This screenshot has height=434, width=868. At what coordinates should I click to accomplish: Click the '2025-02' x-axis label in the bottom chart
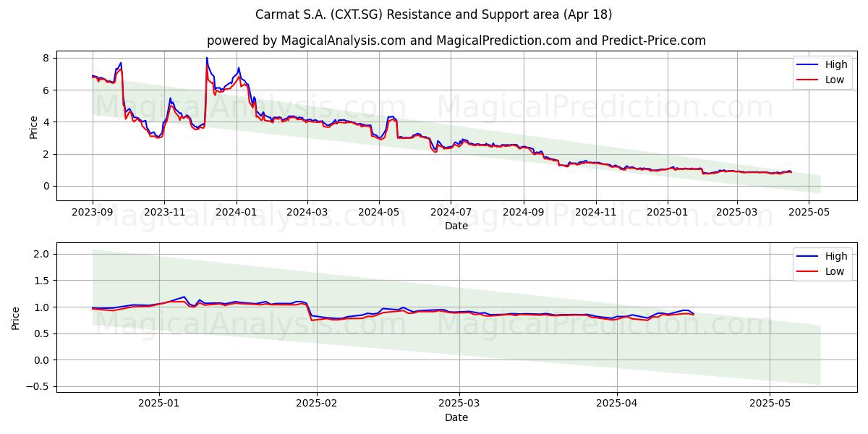[x=318, y=403]
